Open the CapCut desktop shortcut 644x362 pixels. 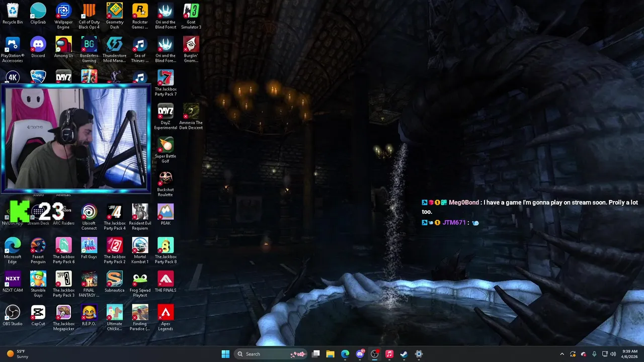(38, 316)
